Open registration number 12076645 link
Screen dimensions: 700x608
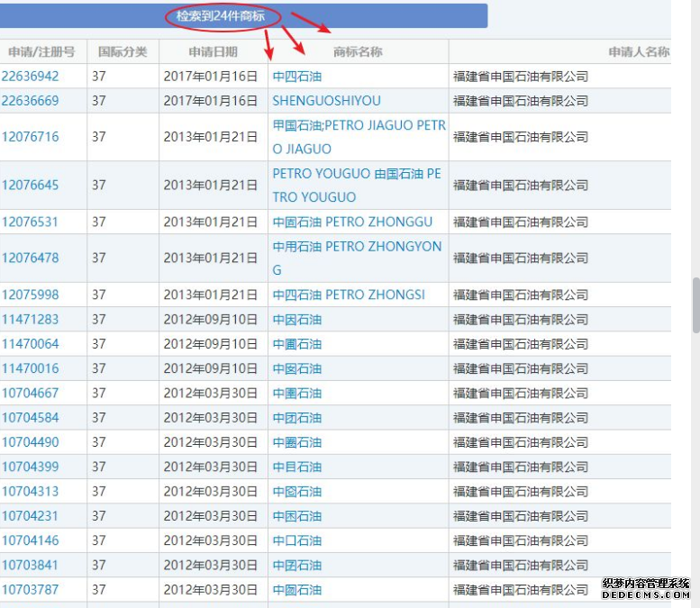(x=30, y=186)
